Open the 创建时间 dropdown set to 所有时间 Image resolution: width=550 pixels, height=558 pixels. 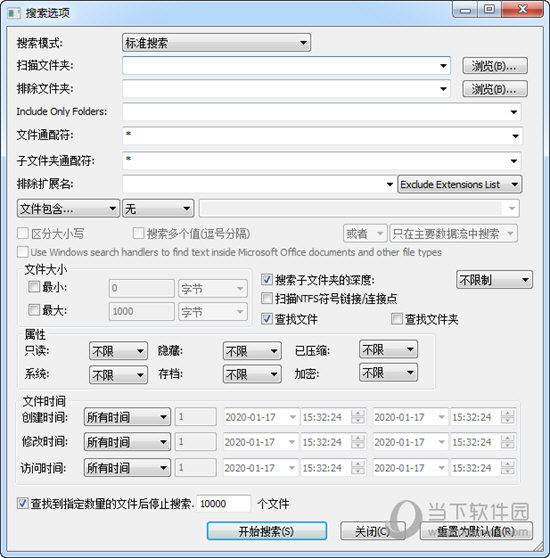[x=127, y=417]
